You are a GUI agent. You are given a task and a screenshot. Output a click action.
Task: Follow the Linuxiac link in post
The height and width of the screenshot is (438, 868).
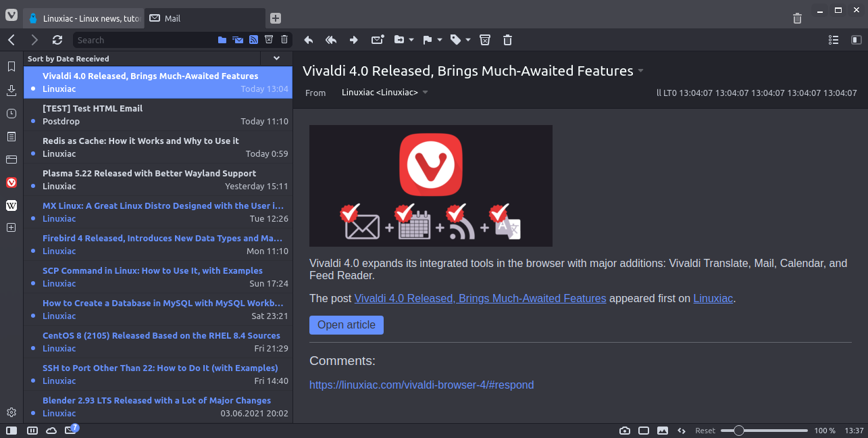click(x=713, y=298)
